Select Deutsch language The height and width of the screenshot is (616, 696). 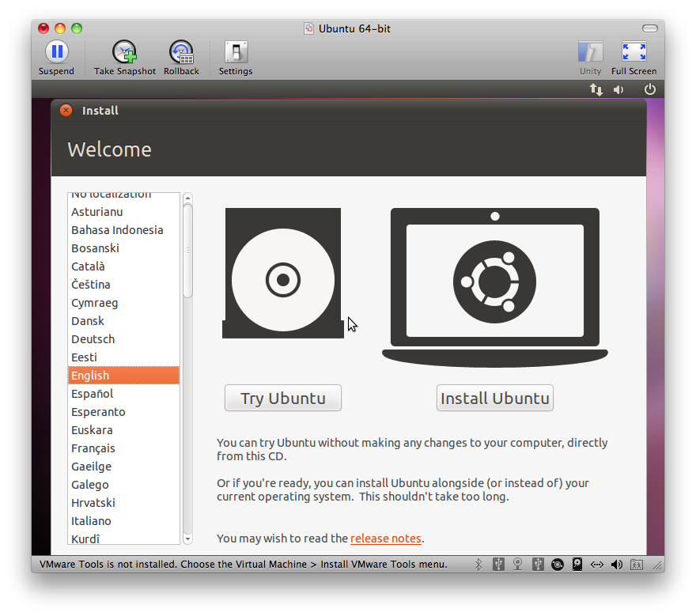tap(123, 339)
